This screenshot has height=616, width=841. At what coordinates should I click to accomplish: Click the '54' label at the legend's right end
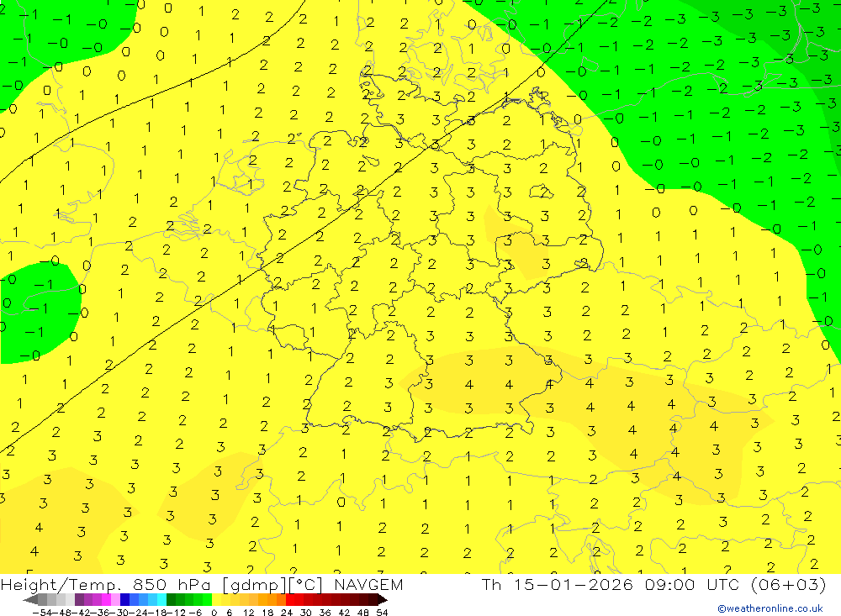pos(382,613)
